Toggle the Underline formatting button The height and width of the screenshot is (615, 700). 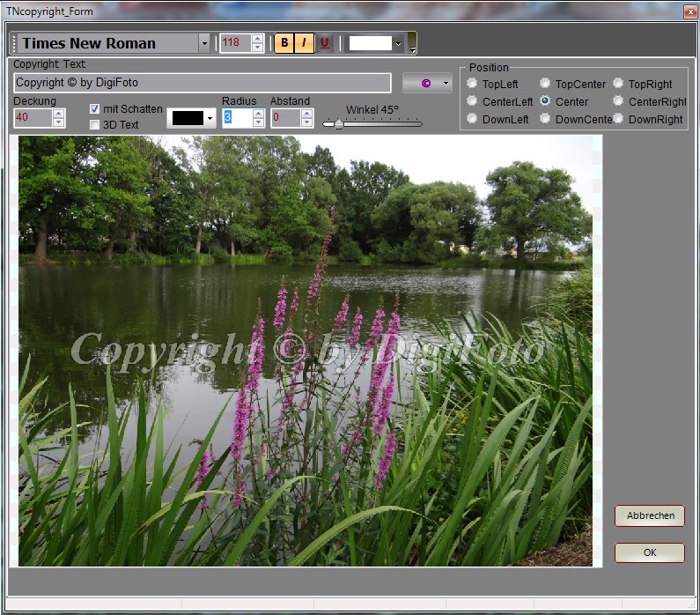(324, 43)
